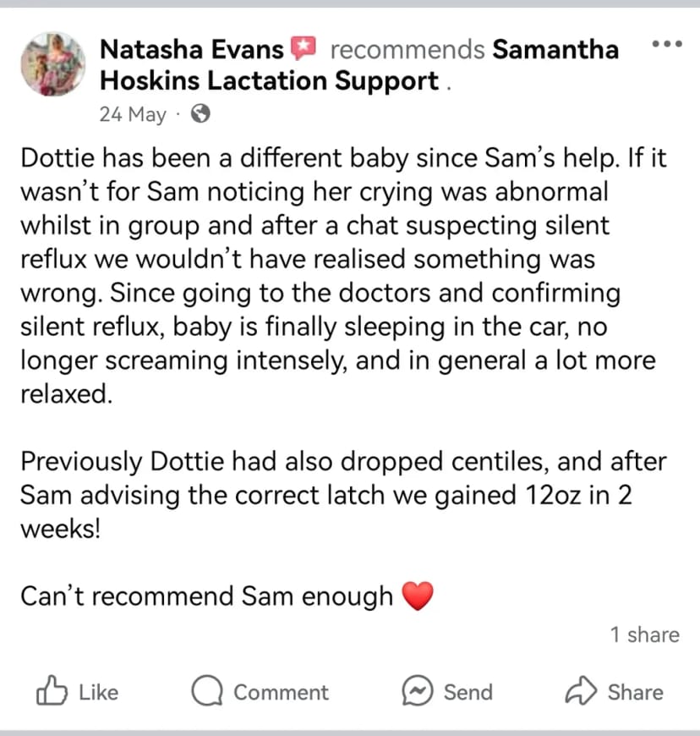
Task: Click the globe public audience icon
Action: point(201,113)
